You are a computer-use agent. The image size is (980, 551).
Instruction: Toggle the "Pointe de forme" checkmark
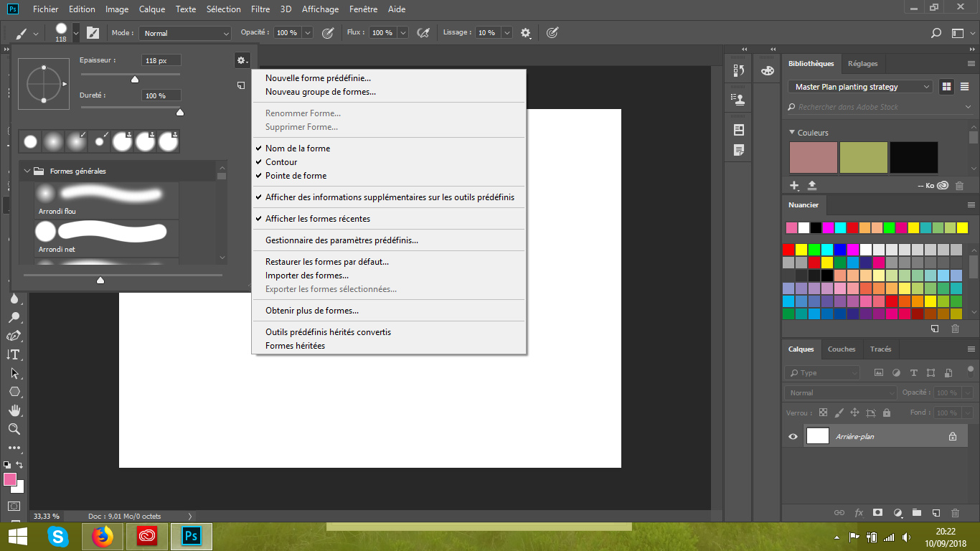tap(296, 176)
